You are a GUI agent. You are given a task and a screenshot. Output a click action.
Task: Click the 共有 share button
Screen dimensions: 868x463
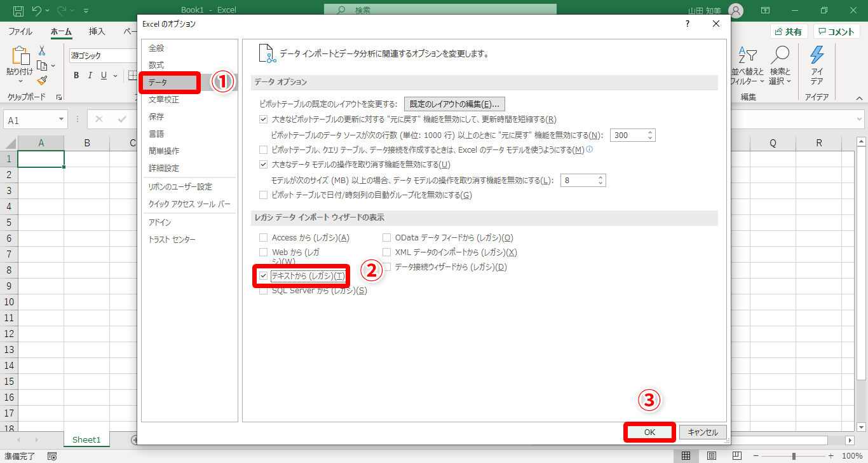pyautogui.click(x=789, y=32)
